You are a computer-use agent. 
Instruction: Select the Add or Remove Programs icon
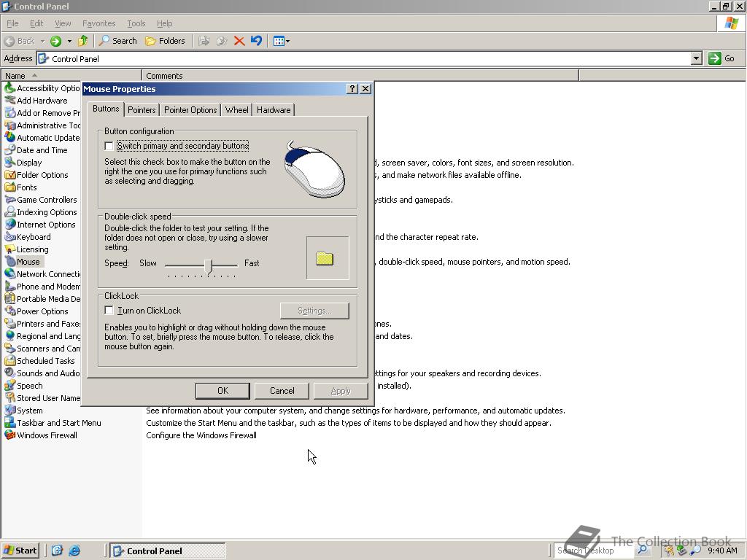10,113
